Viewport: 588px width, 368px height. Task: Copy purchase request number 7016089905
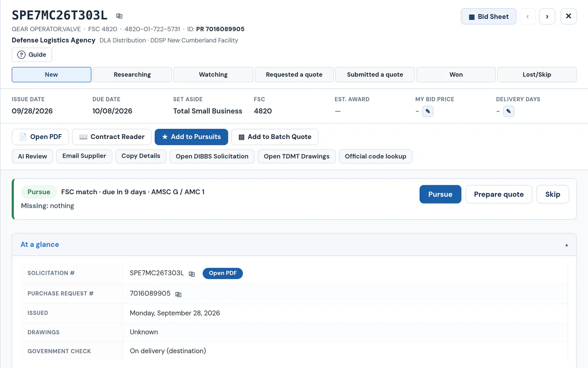pos(178,294)
